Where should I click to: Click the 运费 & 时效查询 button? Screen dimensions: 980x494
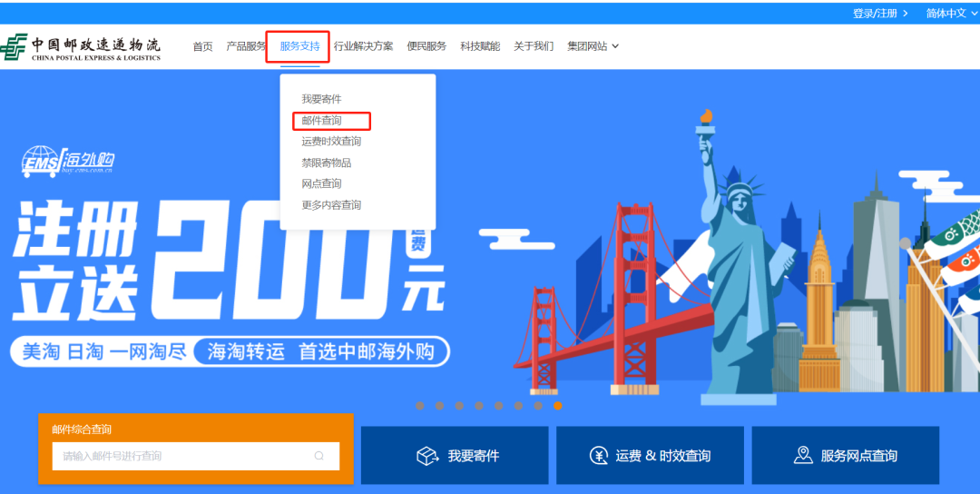pyautogui.click(x=650, y=455)
